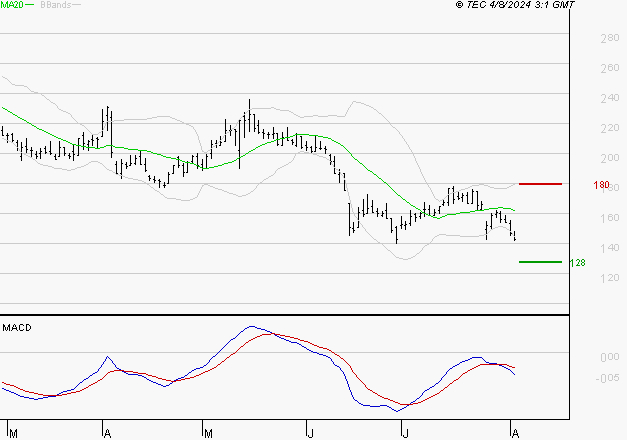Click the first A month marker

(x=107, y=434)
